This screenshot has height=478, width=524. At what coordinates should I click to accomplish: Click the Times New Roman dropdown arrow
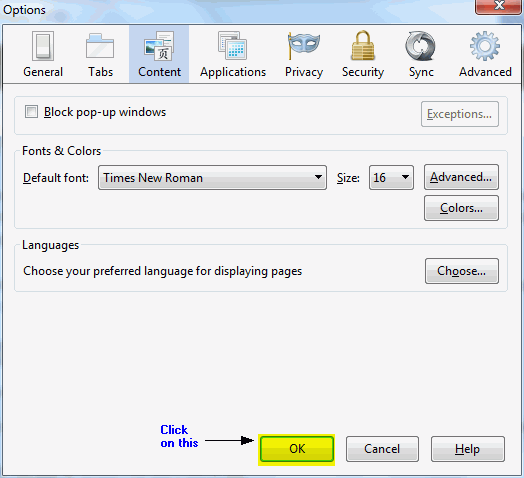(318, 177)
